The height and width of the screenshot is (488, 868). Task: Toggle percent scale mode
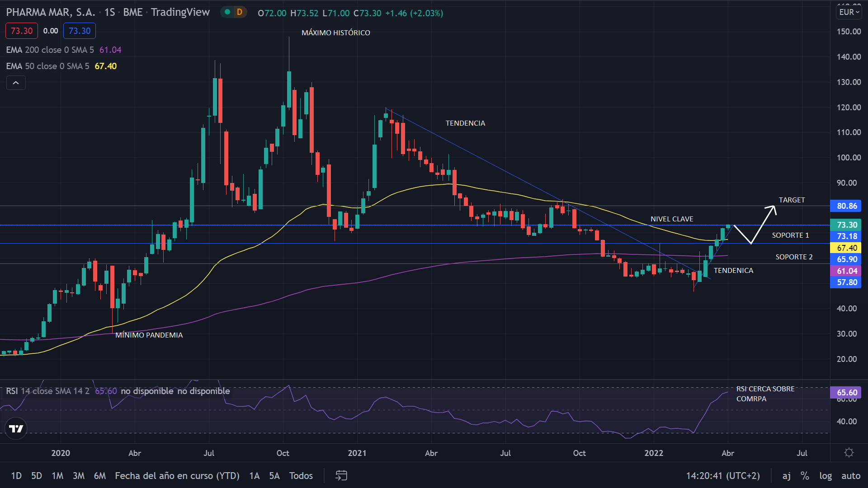pos(805,475)
